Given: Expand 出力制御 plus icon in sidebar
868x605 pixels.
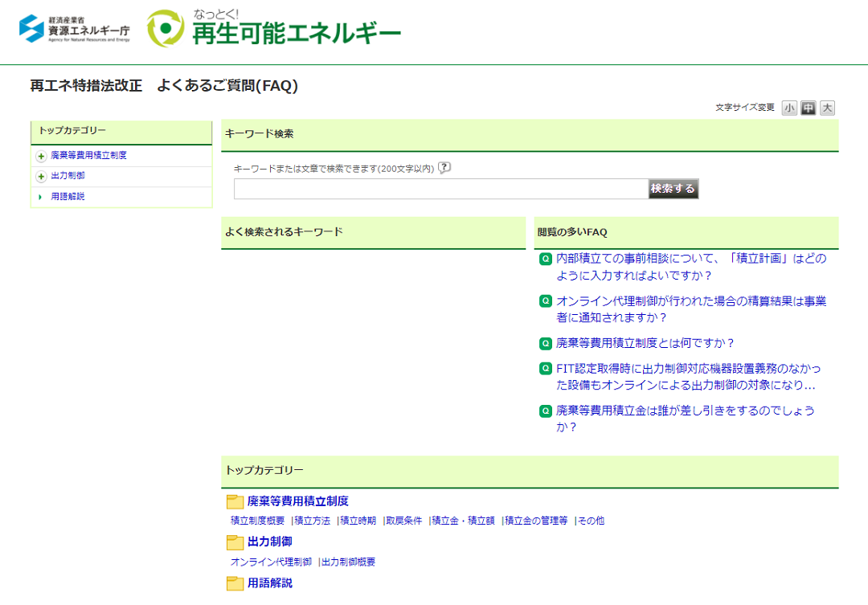Looking at the screenshot, I should [41, 177].
